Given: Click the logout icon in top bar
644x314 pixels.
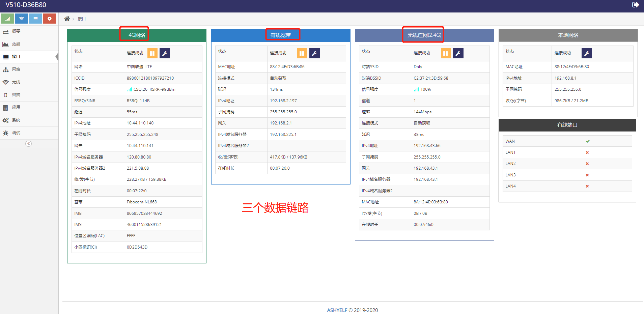Looking at the screenshot, I should pos(635,5).
